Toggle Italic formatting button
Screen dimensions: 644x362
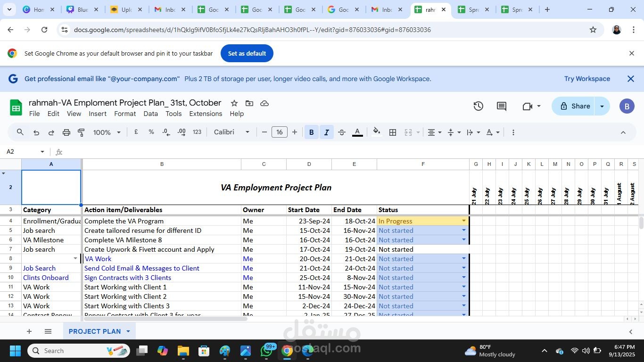(326, 132)
